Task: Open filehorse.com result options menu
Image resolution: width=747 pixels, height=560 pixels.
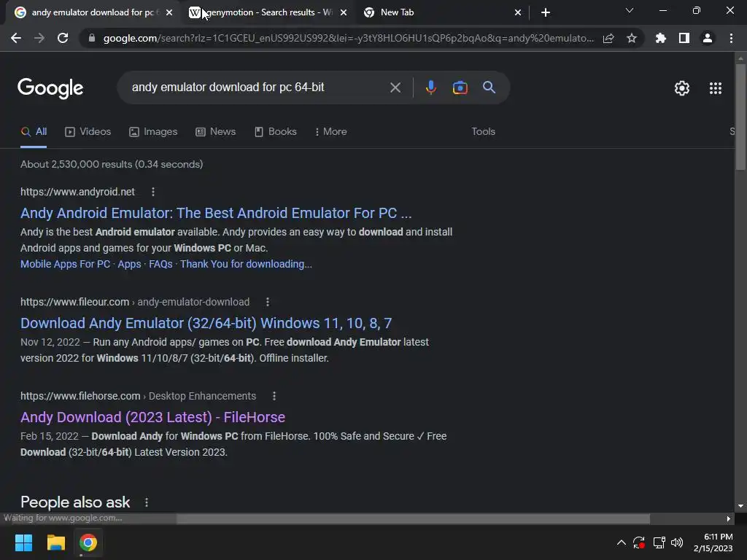Action: point(274,396)
